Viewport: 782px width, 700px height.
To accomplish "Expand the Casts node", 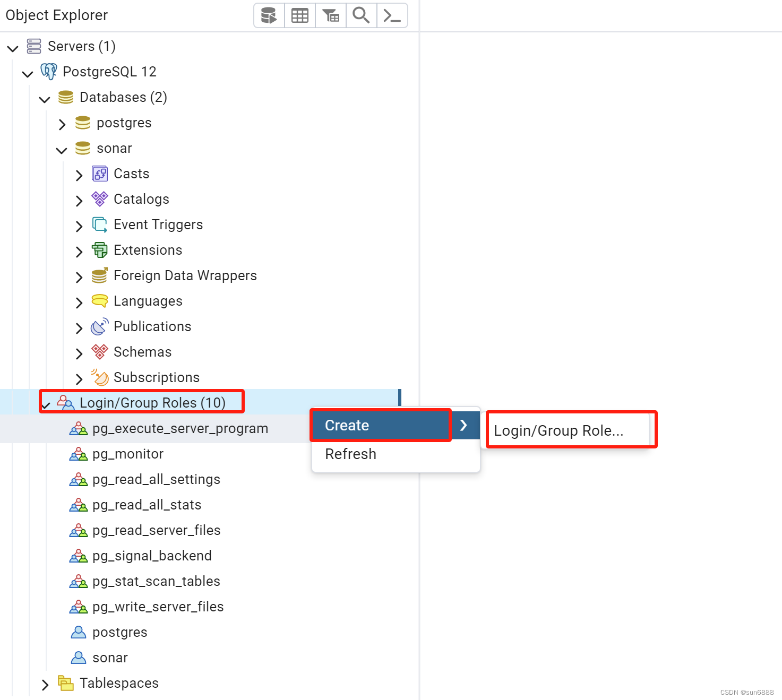I will pyautogui.click(x=79, y=175).
